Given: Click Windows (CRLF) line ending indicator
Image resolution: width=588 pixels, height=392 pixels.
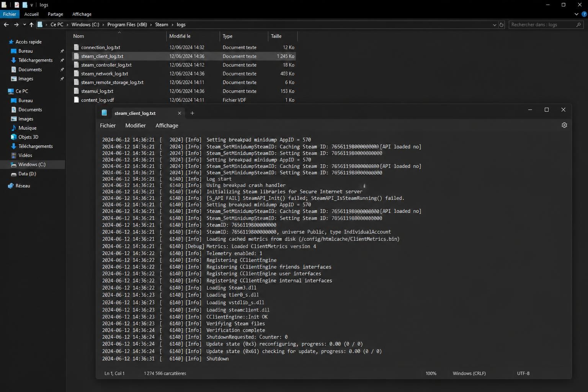Looking at the screenshot, I should [x=469, y=373].
